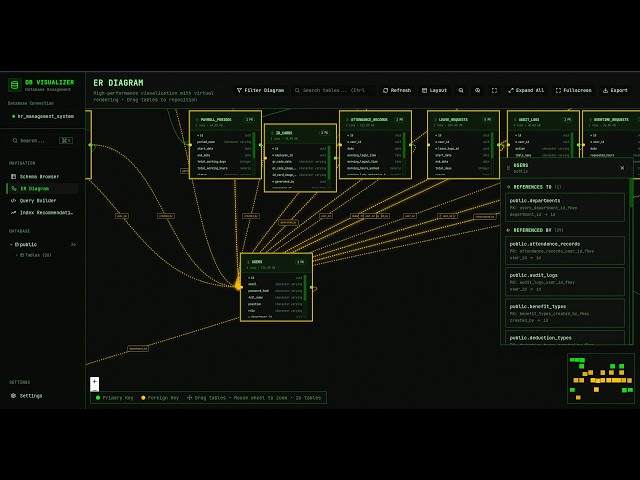640x480 pixels.
Task: Open Index Recommendations in the navigation
Action: click(x=41, y=212)
